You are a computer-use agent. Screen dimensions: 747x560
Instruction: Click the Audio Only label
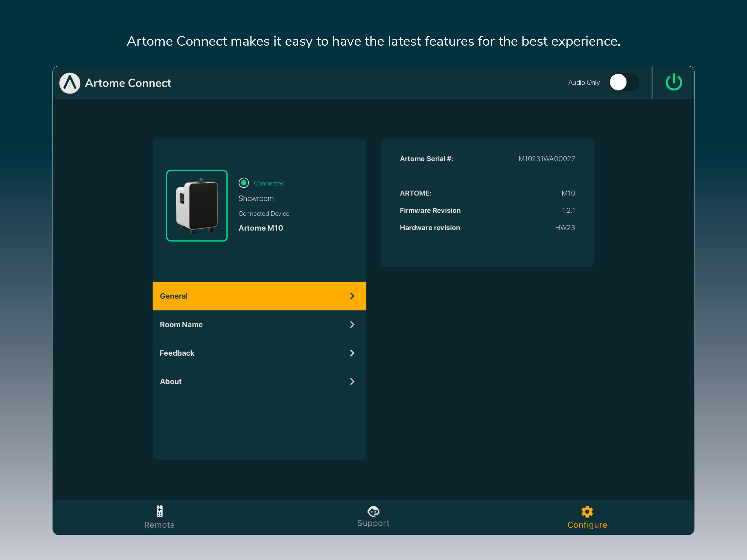tap(584, 82)
